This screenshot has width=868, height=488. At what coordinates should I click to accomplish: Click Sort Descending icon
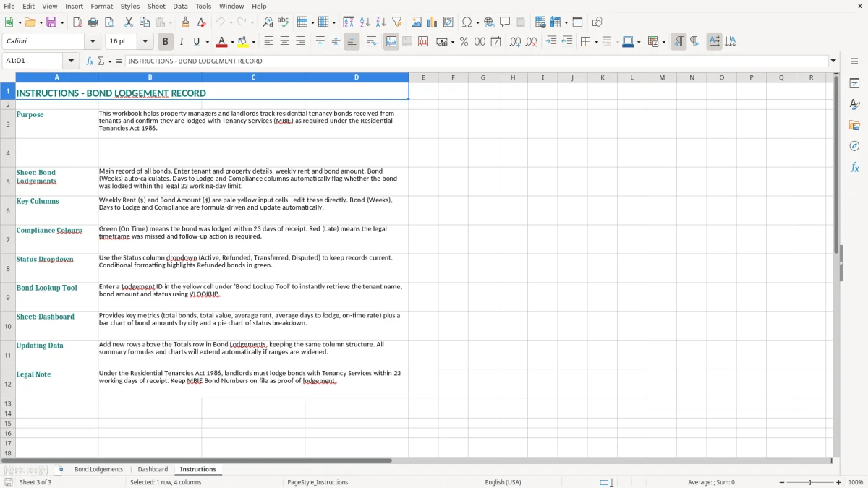(381, 22)
